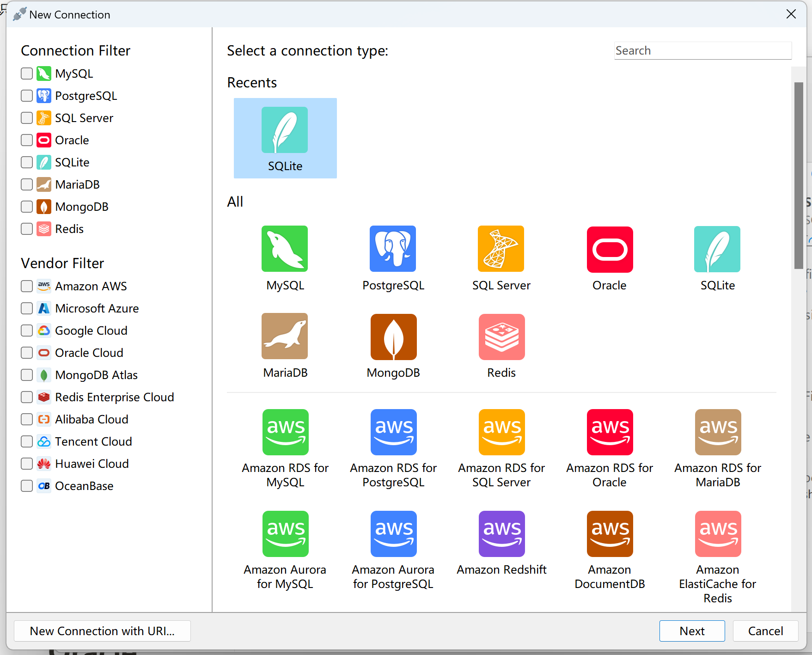Enable the MariaDB connection filter checkbox

coord(27,184)
